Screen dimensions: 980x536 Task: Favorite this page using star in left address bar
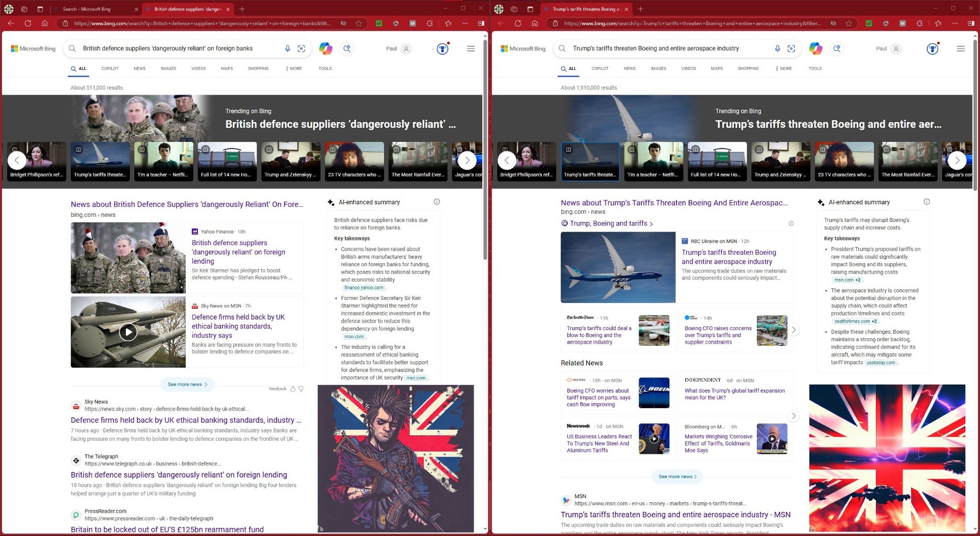click(x=358, y=23)
